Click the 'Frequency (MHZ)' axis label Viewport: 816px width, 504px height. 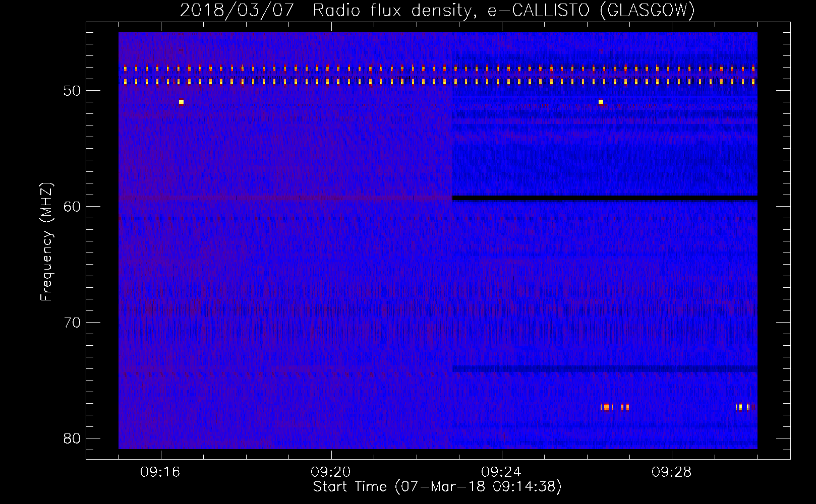tap(46, 242)
